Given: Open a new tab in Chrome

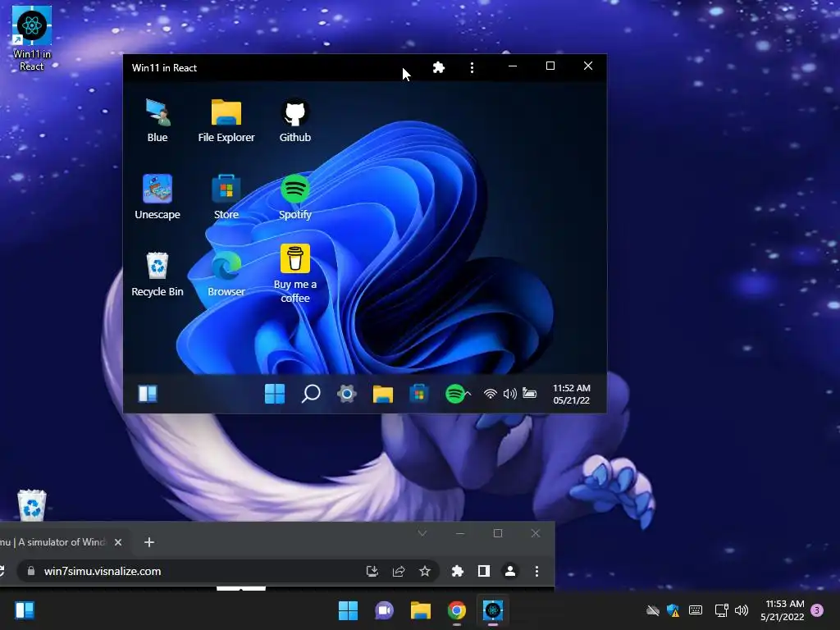Looking at the screenshot, I should tap(149, 542).
